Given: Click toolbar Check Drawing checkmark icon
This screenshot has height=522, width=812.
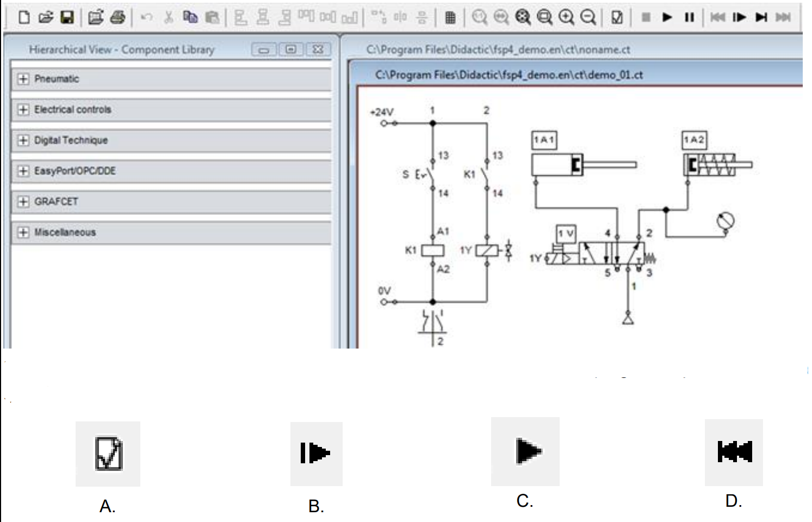Looking at the screenshot, I should point(617,17).
